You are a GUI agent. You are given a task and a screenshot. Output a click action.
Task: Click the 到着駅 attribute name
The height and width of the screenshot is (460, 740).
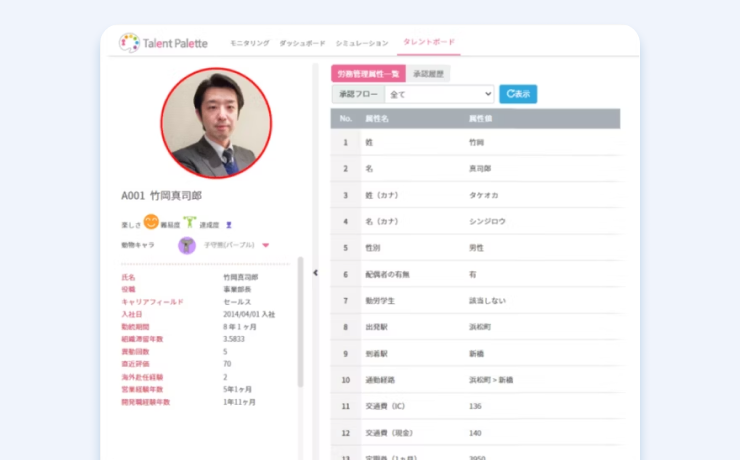click(377, 354)
